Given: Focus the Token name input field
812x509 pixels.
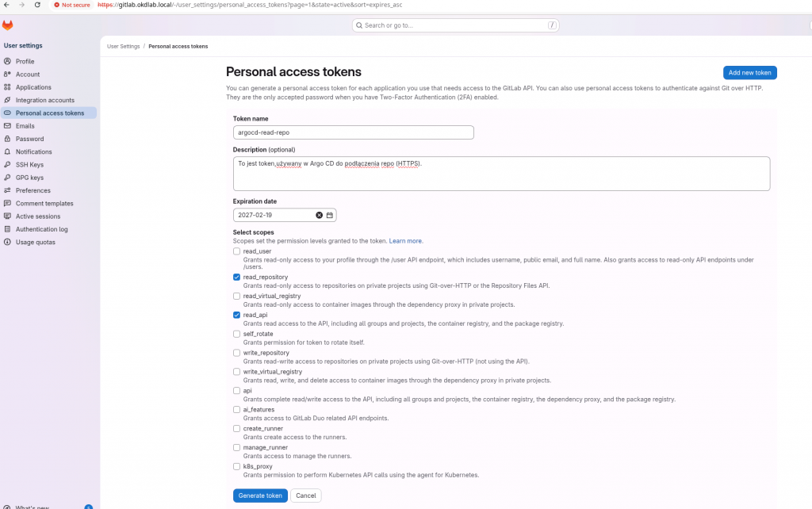Looking at the screenshot, I should 353,132.
